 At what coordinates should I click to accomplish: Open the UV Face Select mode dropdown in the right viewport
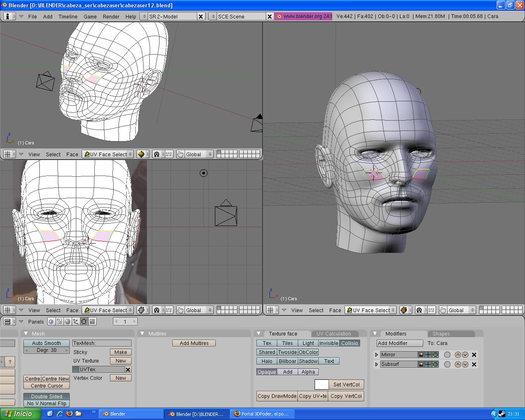pos(371,310)
